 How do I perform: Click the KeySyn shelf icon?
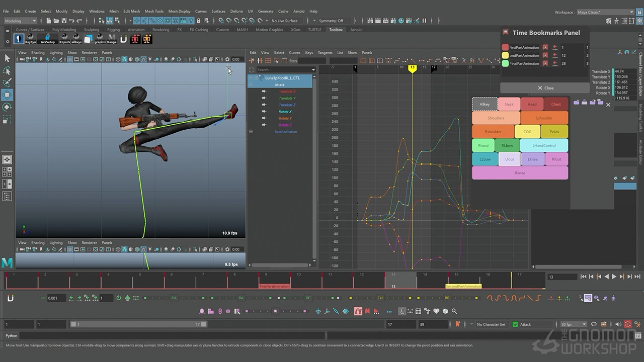coord(30,39)
